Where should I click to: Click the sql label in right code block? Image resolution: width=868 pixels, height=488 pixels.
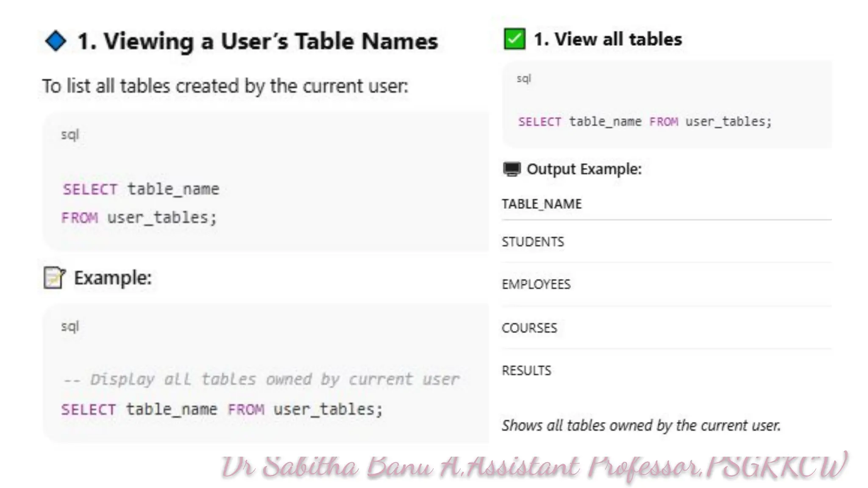(524, 79)
